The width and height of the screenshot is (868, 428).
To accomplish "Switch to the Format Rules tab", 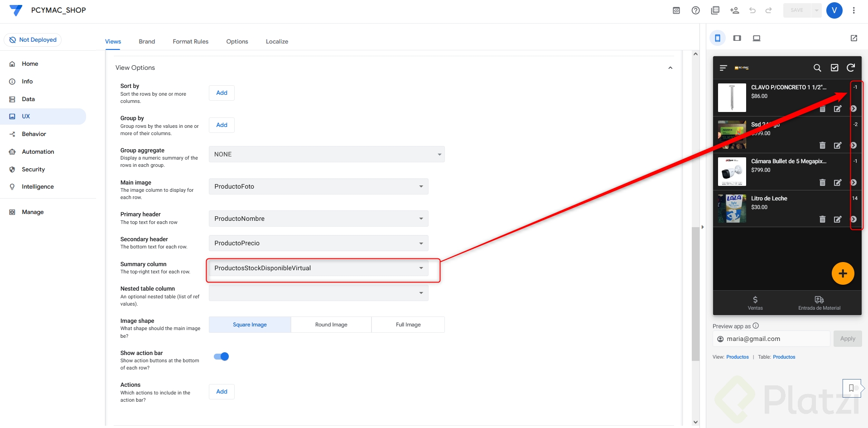I will coord(190,41).
